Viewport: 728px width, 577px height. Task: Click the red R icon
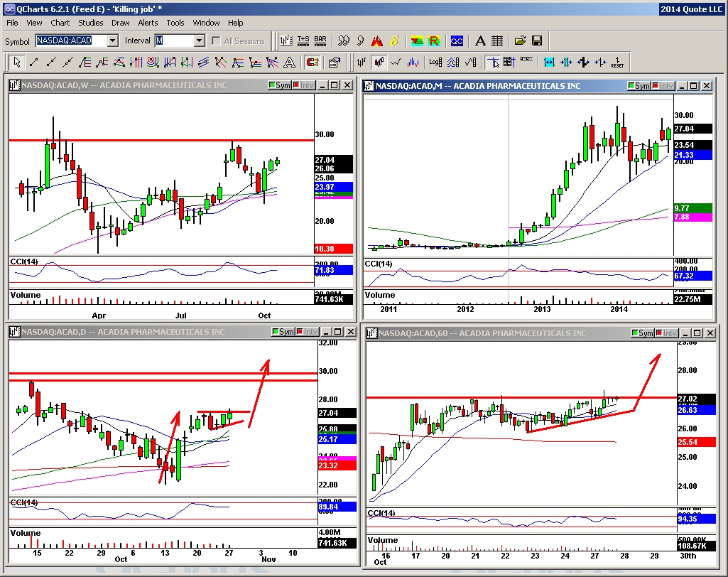click(x=434, y=41)
